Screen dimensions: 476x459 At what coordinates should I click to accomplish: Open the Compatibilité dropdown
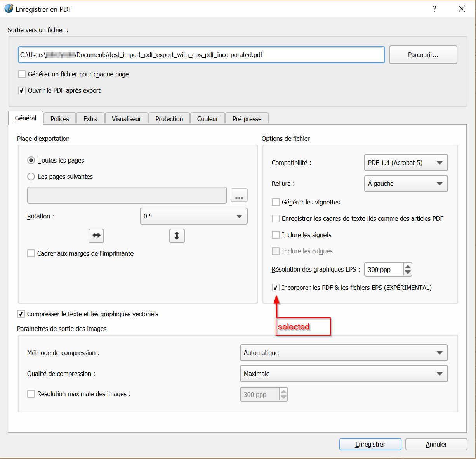[406, 163]
